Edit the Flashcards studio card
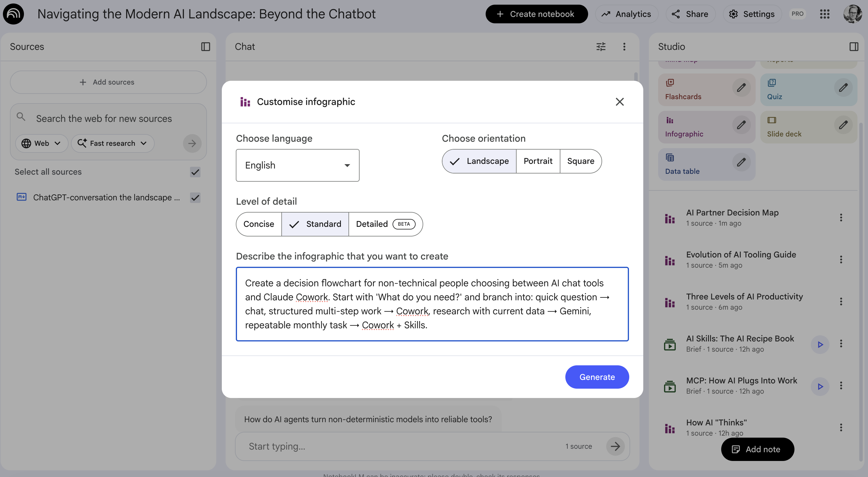Viewport: 868px width, 477px height. pyautogui.click(x=742, y=88)
